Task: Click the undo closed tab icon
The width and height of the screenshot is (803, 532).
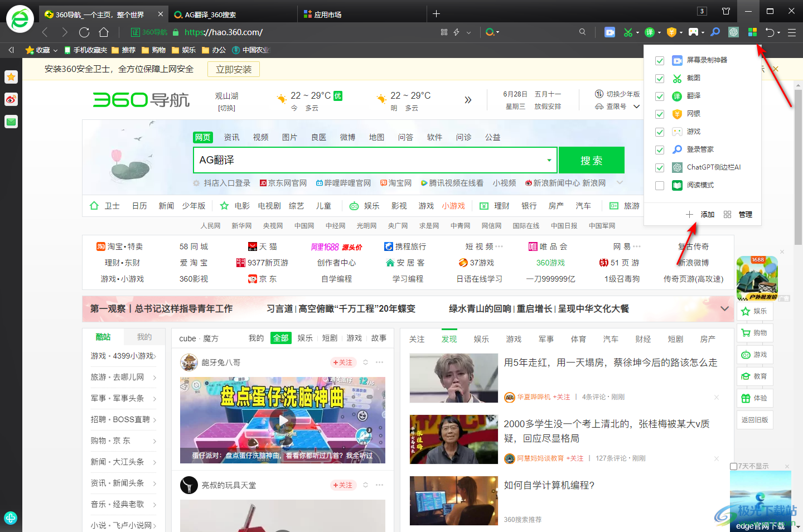Action: (770, 32)
